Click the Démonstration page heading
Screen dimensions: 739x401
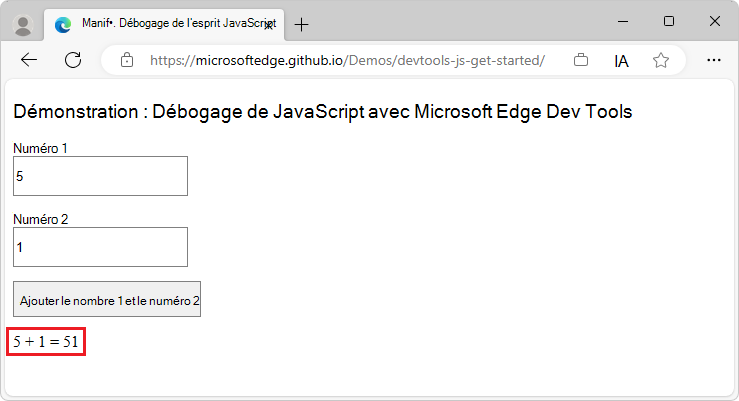322,112
